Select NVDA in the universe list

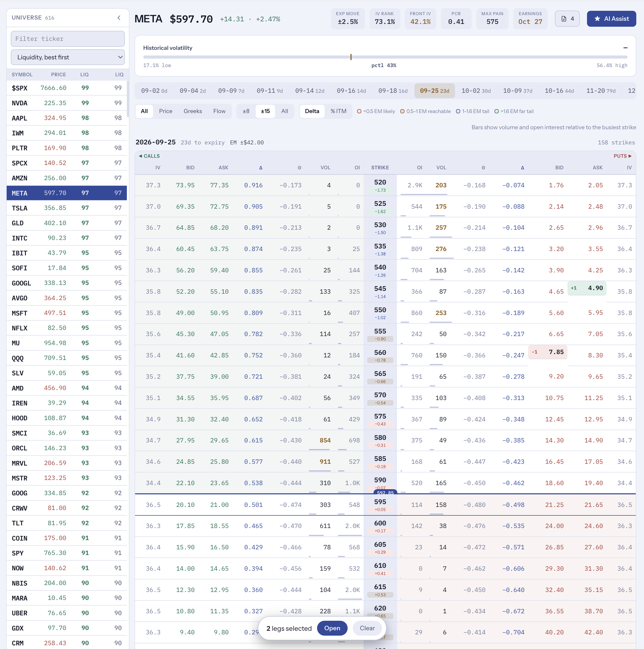click(x=67, y=103)
